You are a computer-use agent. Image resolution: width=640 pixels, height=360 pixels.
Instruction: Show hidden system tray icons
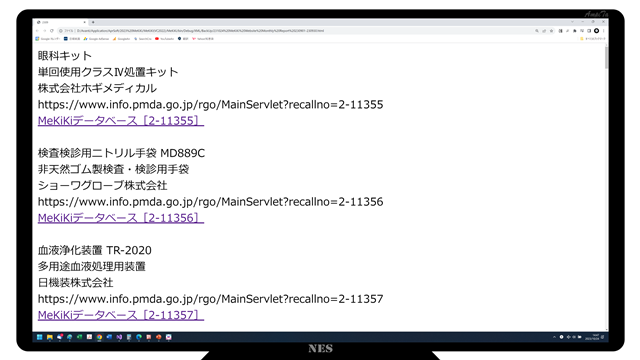click(x=554, y=337)
